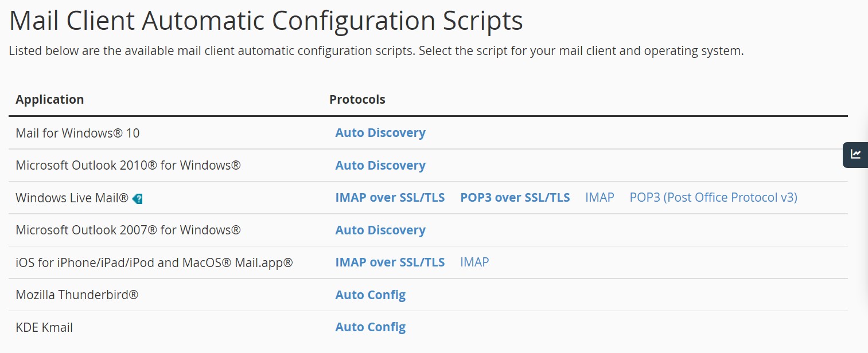Click the description text below the page heading
Screen dimensions: 868x353
(x=376, y=51)
